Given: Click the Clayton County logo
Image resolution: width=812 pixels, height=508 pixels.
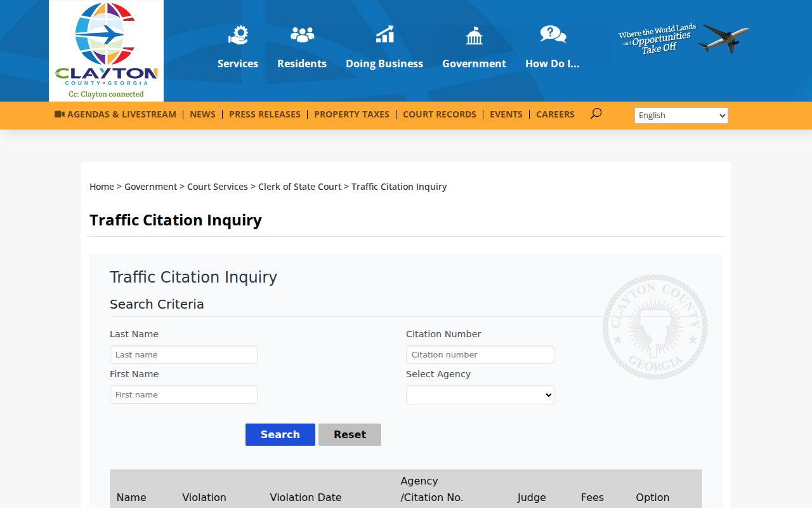Looking at the screenshot, I should pos(106,51).
